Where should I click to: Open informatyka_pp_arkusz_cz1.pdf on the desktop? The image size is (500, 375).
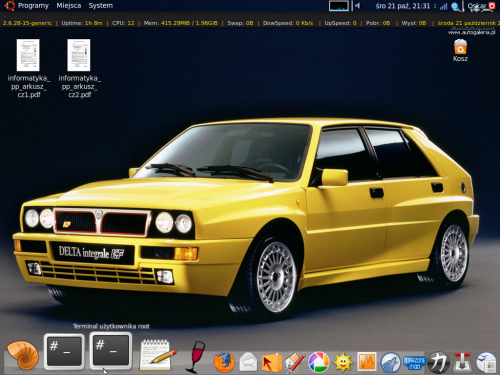coord(28,68)
